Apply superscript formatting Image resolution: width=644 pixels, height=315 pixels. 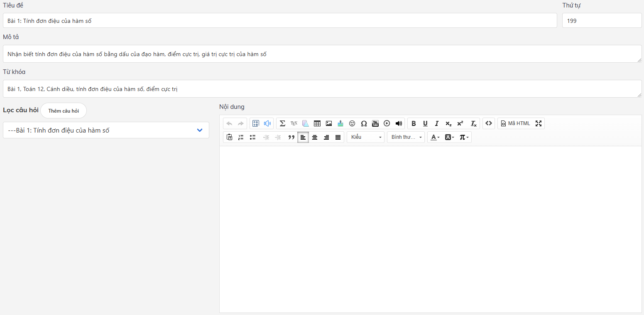pos(460,123)
